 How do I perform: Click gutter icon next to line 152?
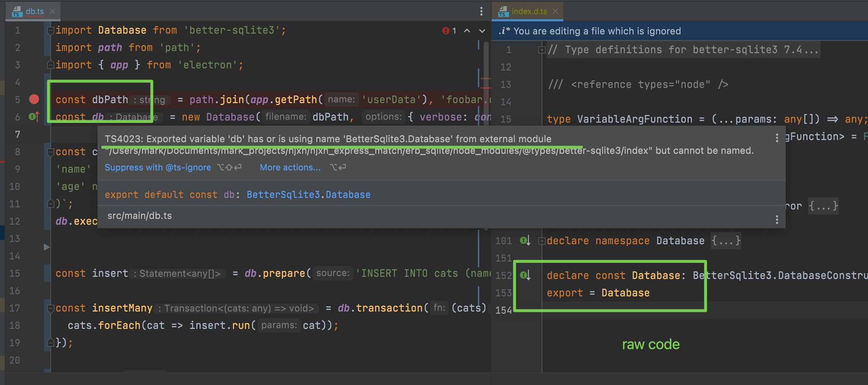pos(525,275)
